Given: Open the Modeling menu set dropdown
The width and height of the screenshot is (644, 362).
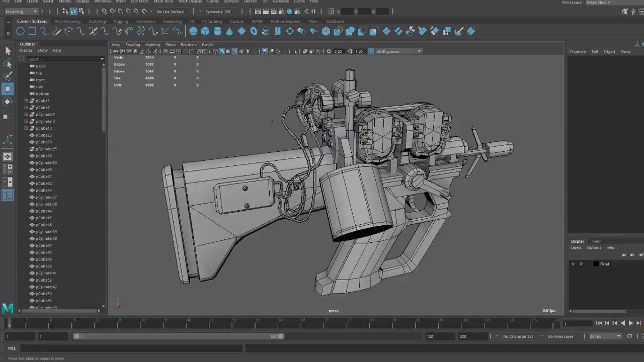Looking at the screenshot, I should (x=21, y=12).
